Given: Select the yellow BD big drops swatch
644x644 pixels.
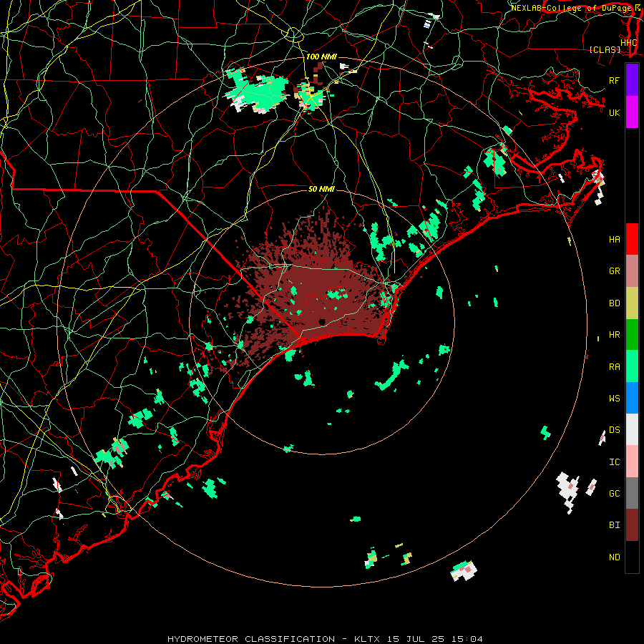Looking at the screenshot, I should click(632, 303).
